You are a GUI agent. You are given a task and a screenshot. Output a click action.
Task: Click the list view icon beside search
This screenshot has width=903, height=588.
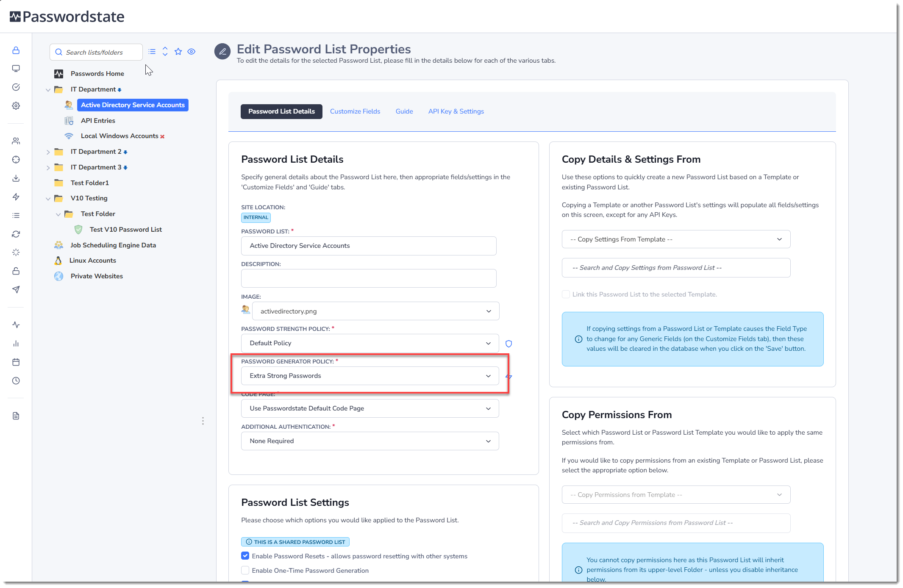click(x=152, y=52)
